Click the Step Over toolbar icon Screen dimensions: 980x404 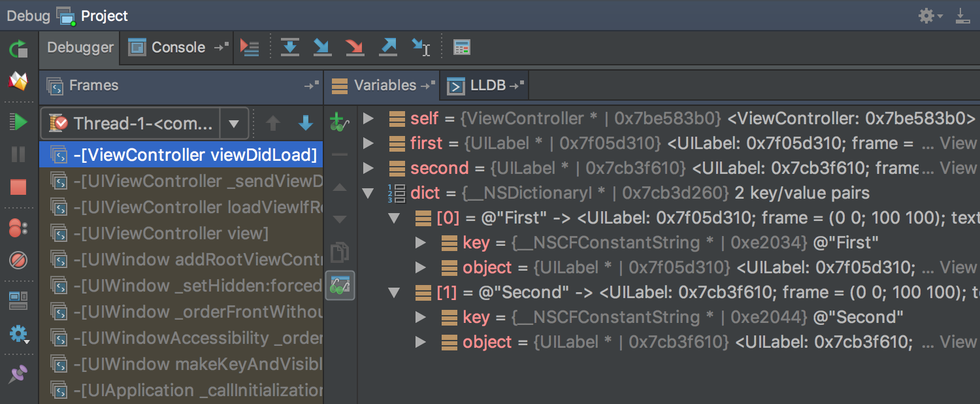tap(289, 47)
